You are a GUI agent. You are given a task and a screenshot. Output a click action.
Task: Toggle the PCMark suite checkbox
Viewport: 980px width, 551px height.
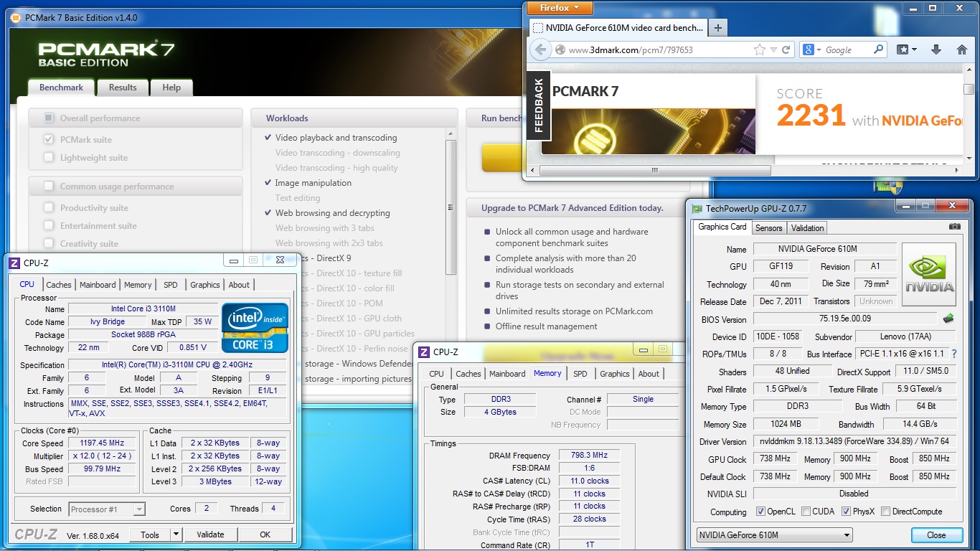pyautogui.click(x=49, y=139)
